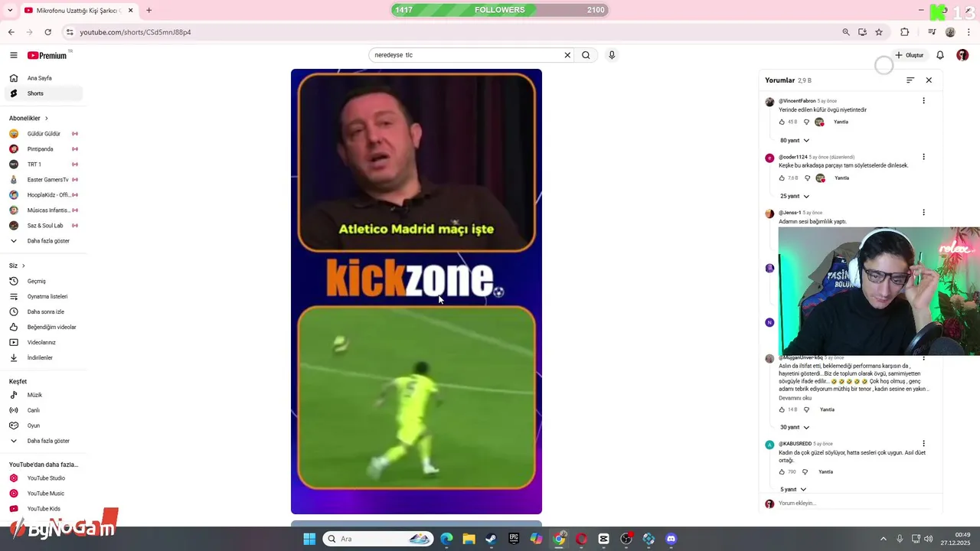Screen dimensions: 980x551
Task: Click the YouTube search input field
Action: [467, 55]
